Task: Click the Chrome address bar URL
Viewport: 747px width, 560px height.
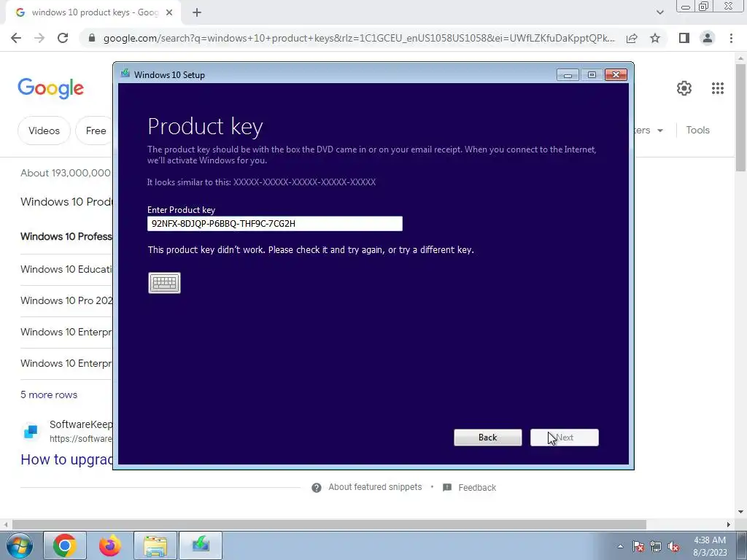Action: point(359,38)
